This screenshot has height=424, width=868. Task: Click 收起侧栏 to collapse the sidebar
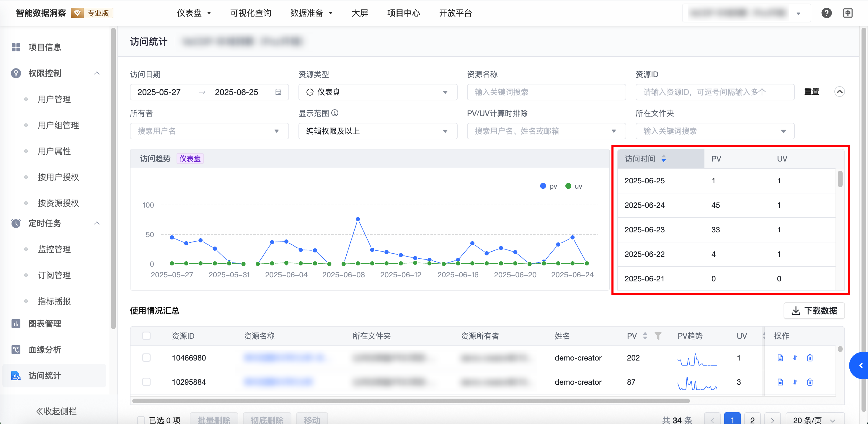click(x=56, y=411)
